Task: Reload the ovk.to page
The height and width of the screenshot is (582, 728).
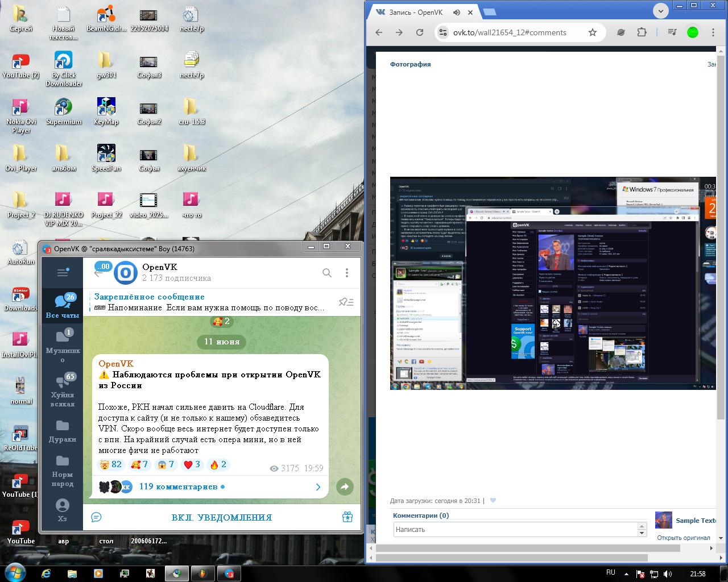Action: click(x=420, y=32)
